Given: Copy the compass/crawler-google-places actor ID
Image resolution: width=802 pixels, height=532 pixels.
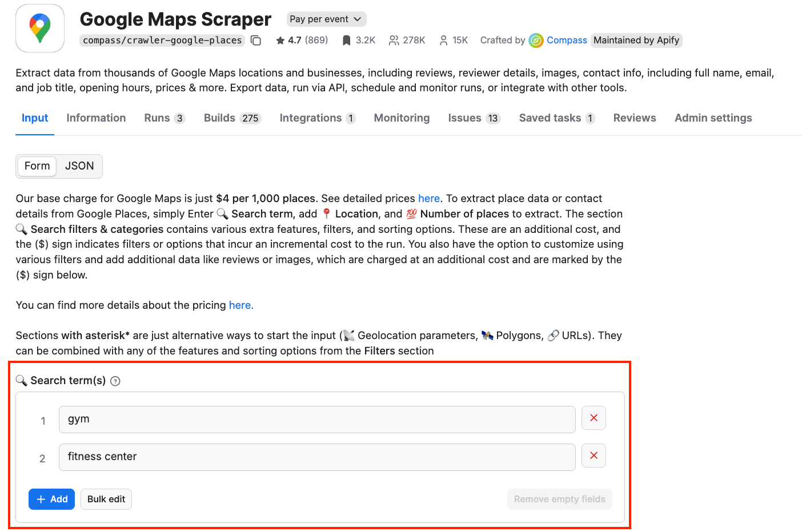Looking at the screenshot, I should [255, 41].
